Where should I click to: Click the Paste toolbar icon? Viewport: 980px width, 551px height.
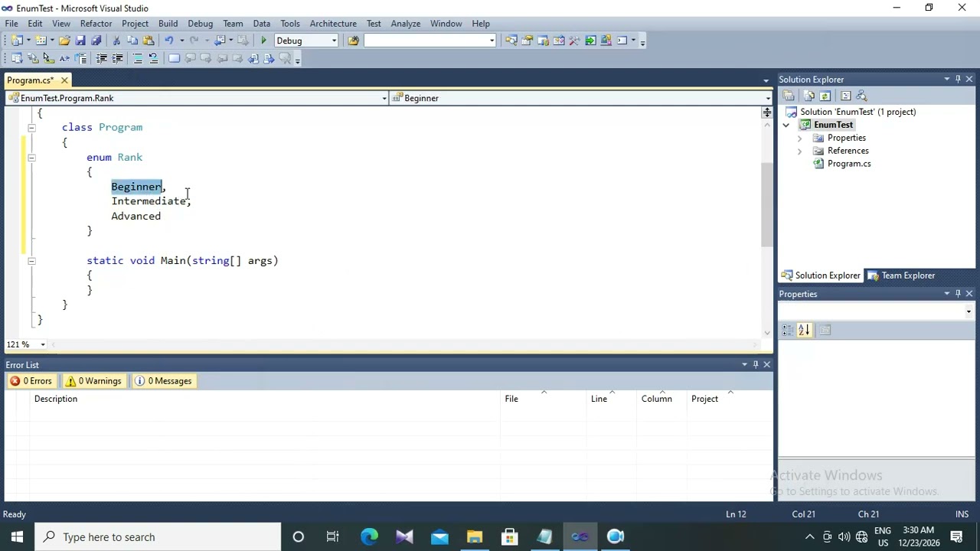(149, 41)
